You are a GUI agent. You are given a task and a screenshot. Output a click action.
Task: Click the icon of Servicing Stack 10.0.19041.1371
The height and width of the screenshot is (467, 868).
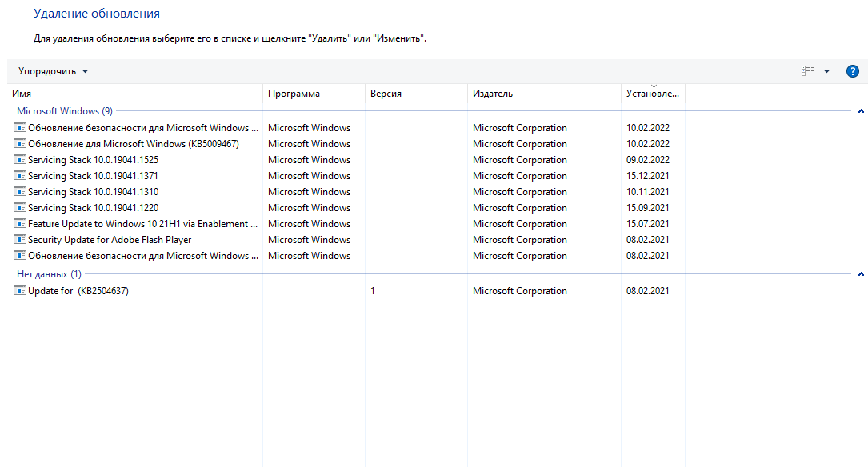coord(20,176)
